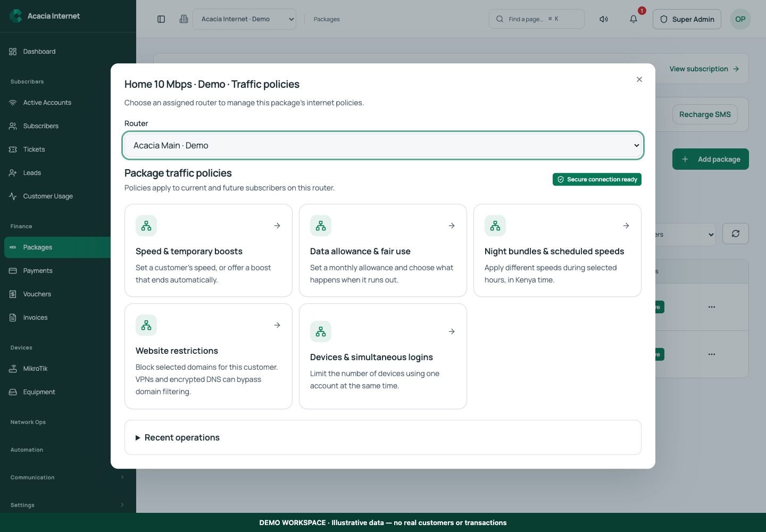This screenshot has width=766, height=532.
Task: Click the arrow on Night bundles & scheduled speeds card
Action: point(626,226)
